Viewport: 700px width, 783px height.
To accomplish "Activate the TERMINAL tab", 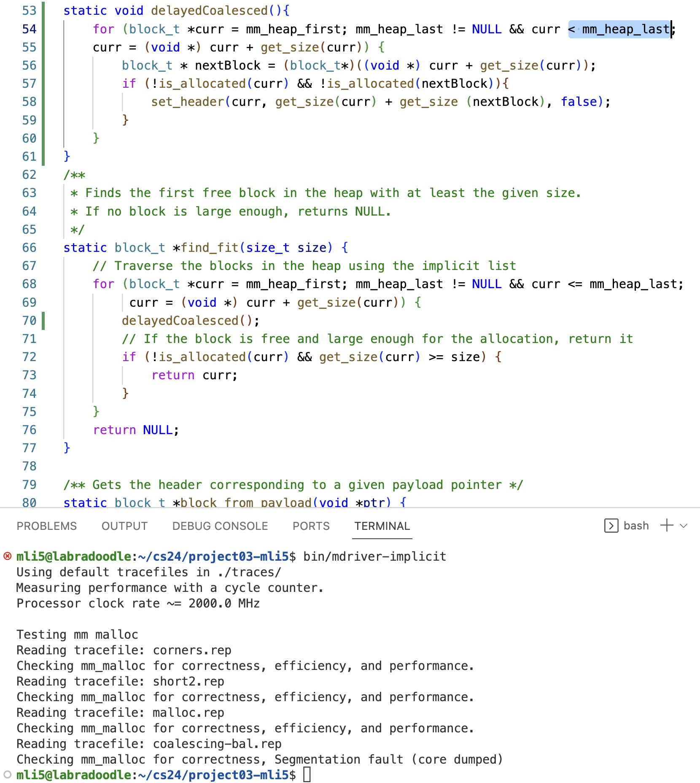I will (382, 526).
